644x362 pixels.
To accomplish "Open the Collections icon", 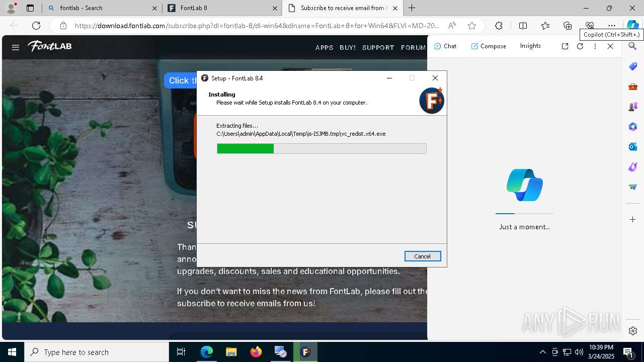I will [x=568, y=26].
